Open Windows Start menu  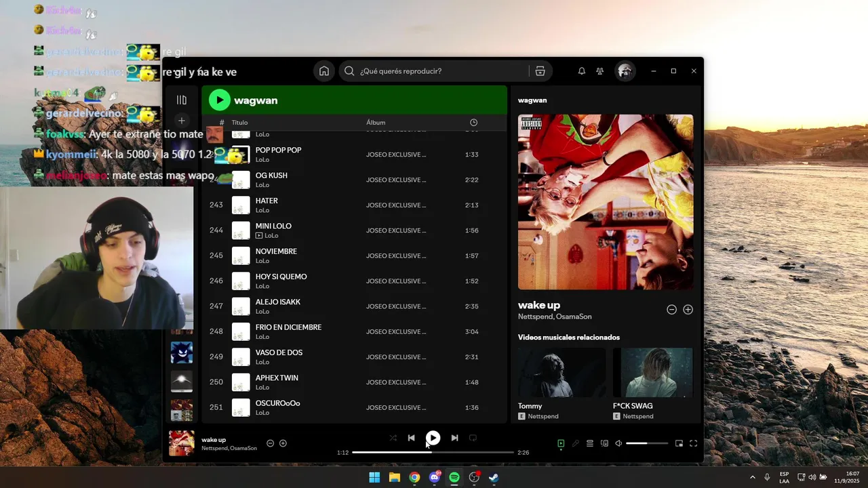coord(374,477)
